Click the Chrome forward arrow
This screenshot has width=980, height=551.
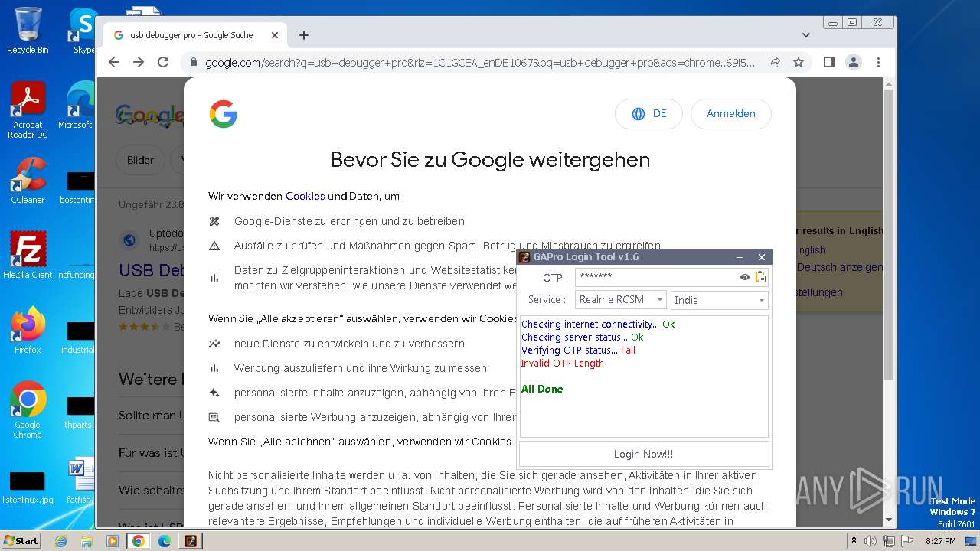(139, 62)
